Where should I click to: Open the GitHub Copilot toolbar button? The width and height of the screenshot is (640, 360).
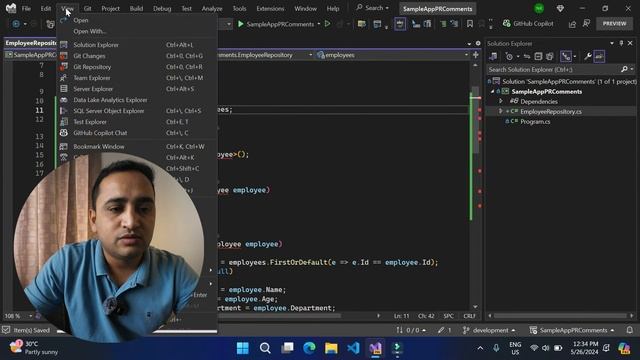[x=528, y=24]
